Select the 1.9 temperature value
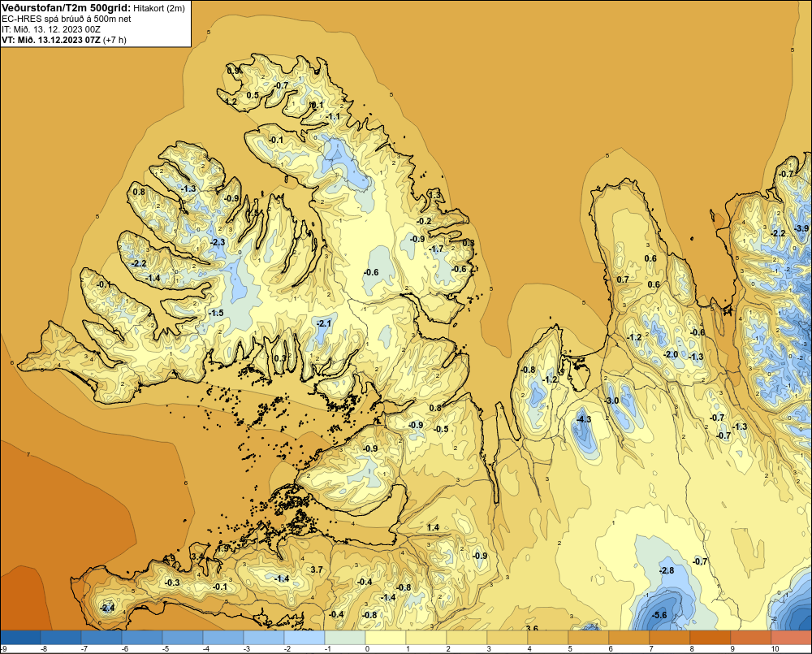 pyautogui.click(x=223, y=548)
